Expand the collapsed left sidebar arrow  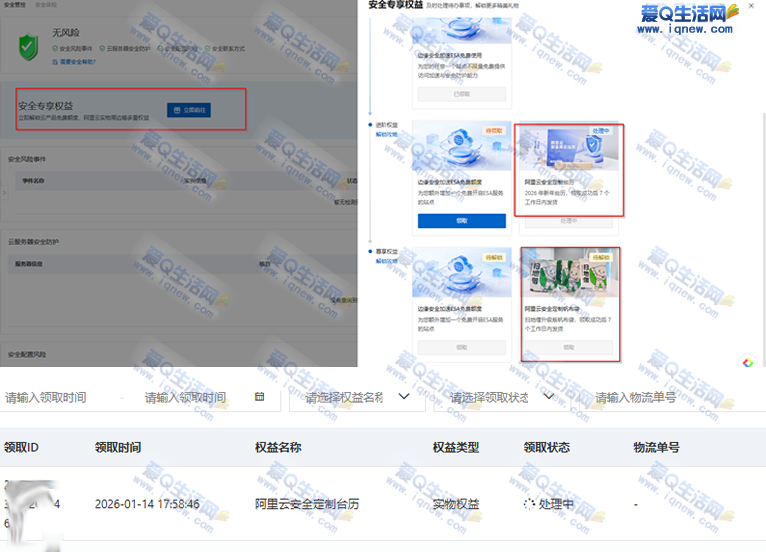point(4,192)
